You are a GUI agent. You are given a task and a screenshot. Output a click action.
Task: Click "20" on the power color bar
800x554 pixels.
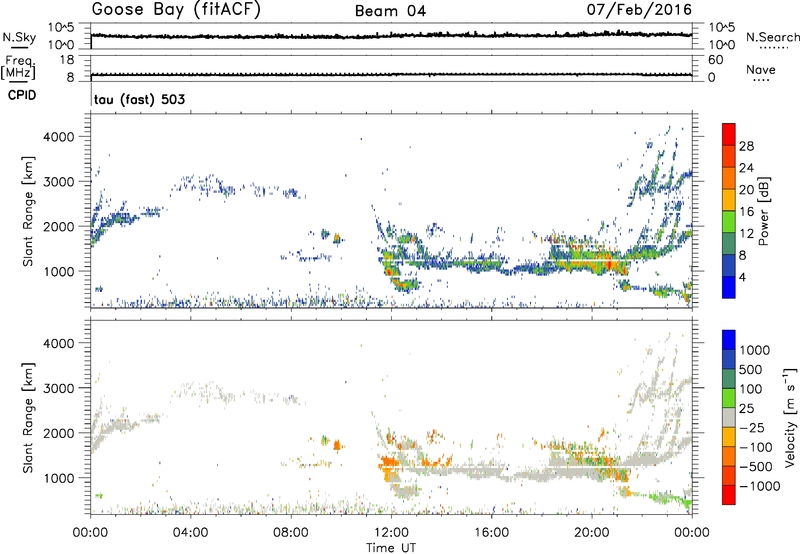click(x=746, y=190)
